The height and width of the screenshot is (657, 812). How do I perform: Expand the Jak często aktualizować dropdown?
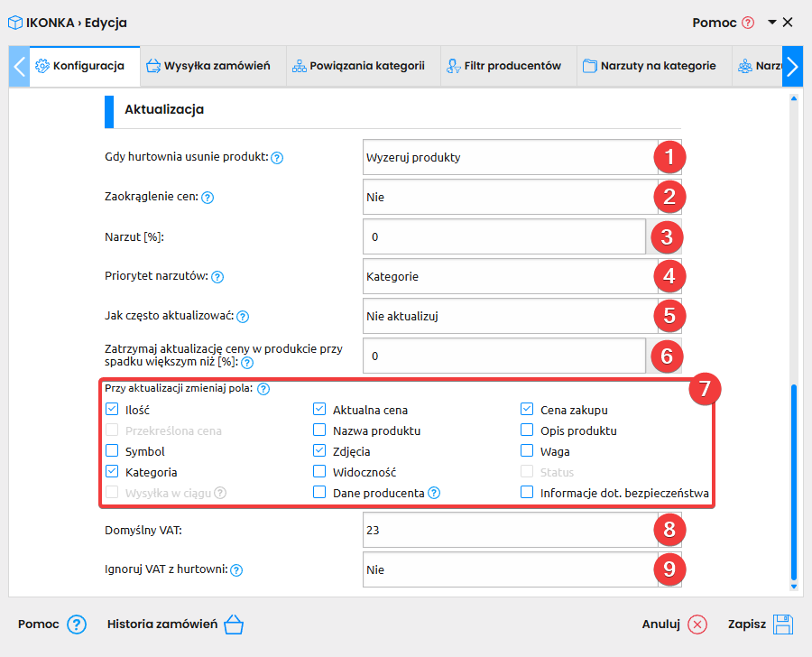point(522,316)
